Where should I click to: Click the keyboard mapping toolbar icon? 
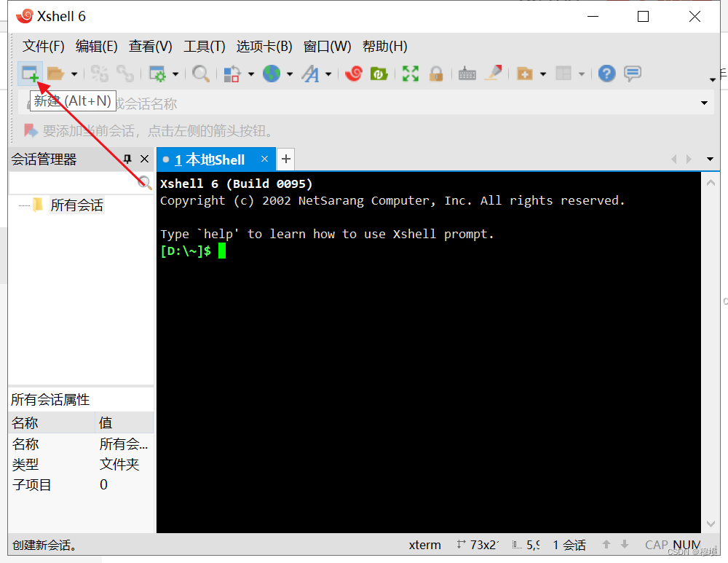[467, 74]
